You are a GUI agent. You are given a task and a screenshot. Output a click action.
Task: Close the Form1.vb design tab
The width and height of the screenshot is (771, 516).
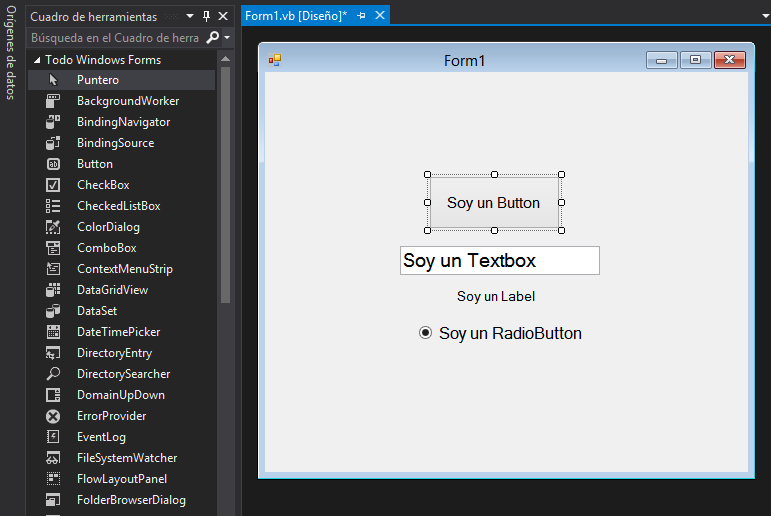click(x=380, y=16)
